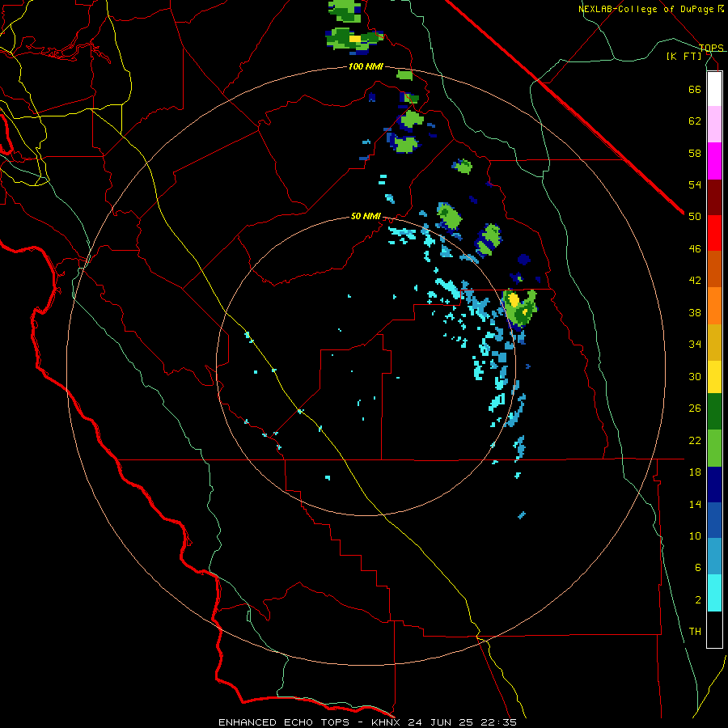
Task: Click the "10" scale label
Action: 695,535
